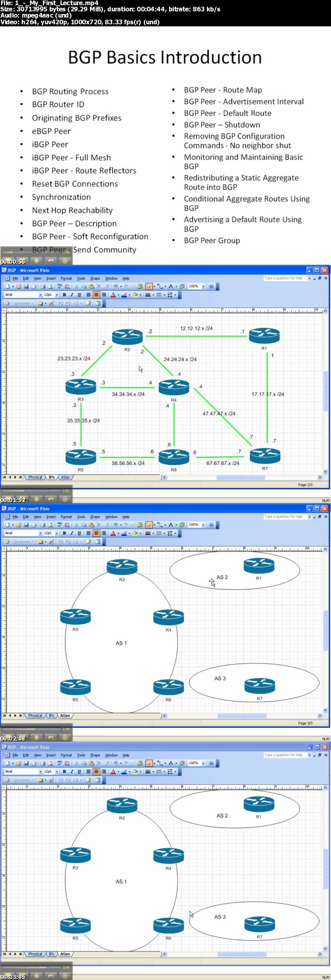Open Format menu in bottom Visio window

tap(66, 755)
